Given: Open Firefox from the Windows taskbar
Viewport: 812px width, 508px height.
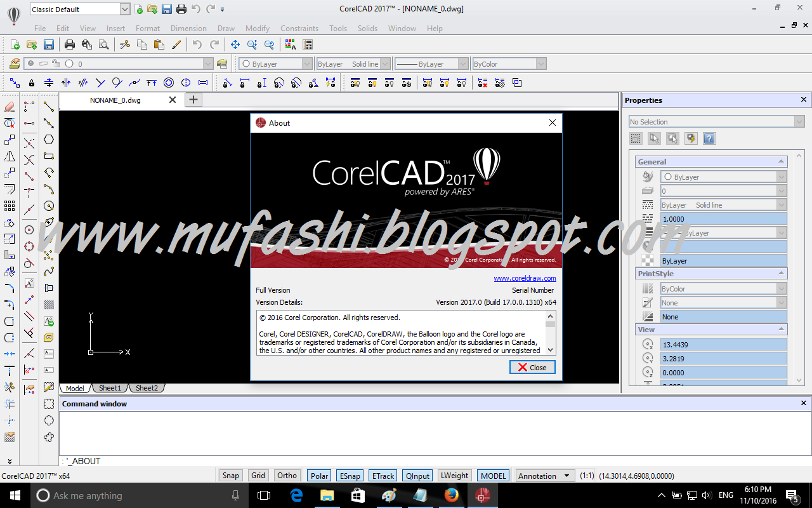Looking at the screenshot, I should click(452, 495).
